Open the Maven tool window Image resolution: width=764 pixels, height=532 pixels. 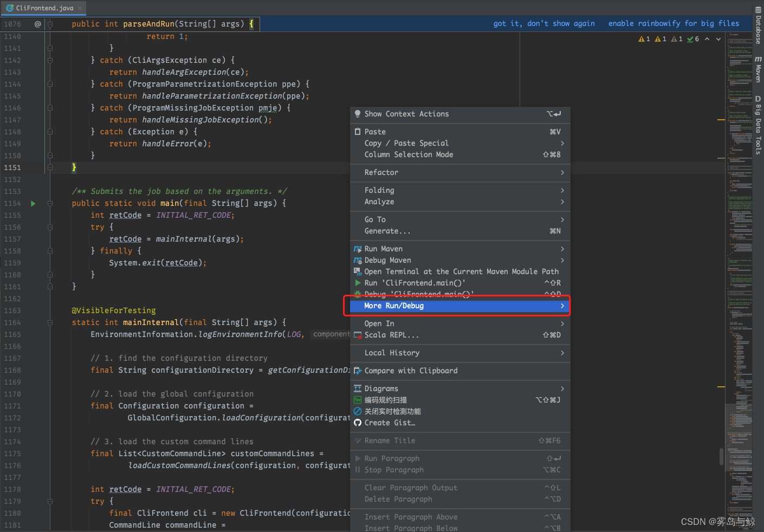coord(758,69)
